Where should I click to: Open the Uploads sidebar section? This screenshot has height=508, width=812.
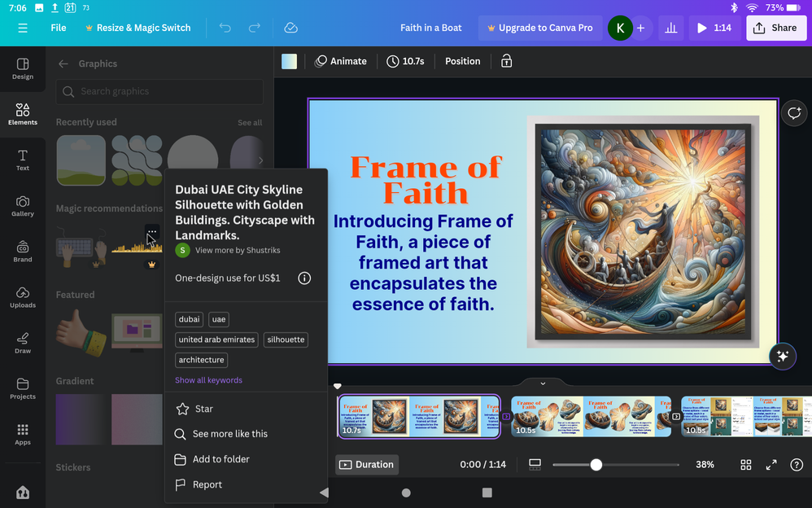[22, 297]
